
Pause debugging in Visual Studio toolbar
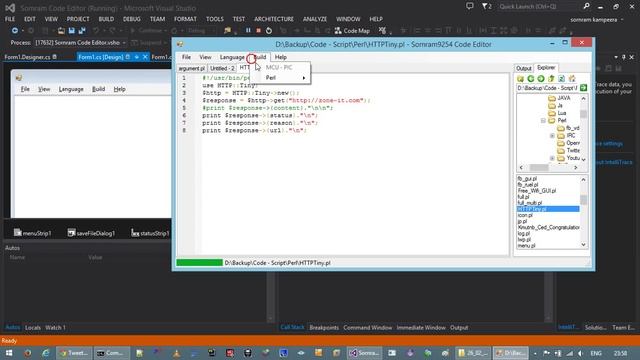(248, 31)
